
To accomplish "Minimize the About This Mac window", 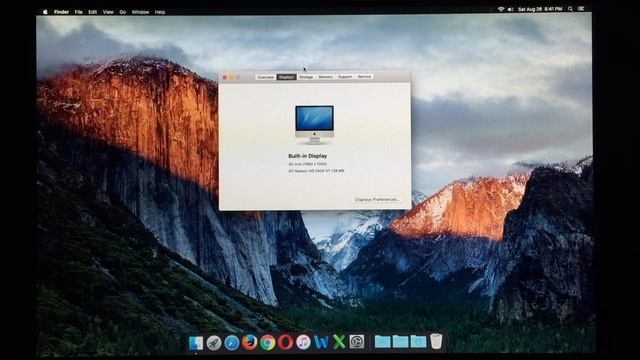I will pyautogui.click(x=231, y=77).
